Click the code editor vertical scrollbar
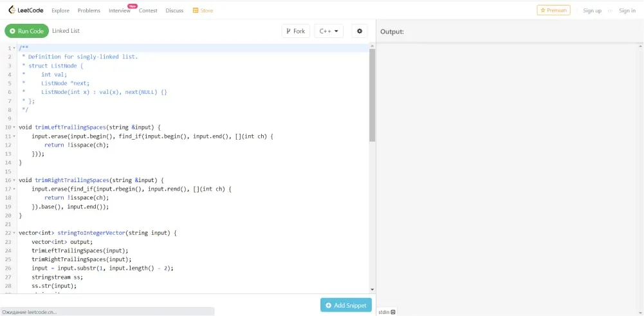The image size is (644, 316). [x=372, y=95]
